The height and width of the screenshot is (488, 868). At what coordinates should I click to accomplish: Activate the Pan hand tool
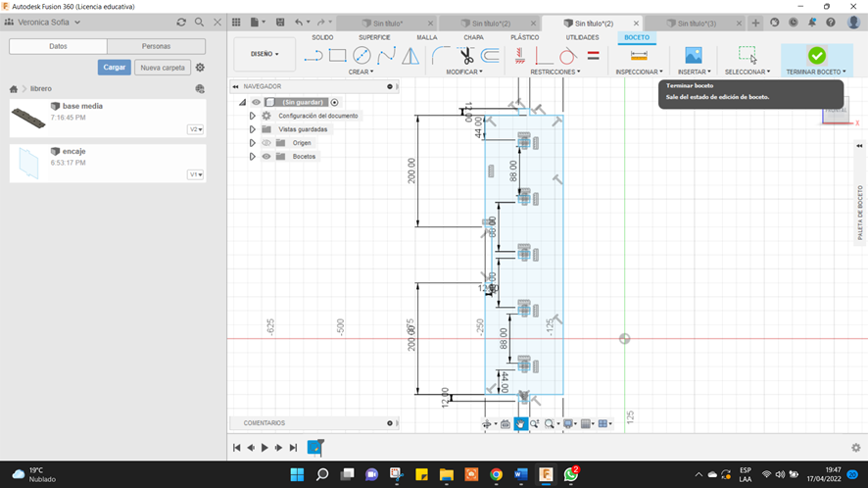pos(520,423)
